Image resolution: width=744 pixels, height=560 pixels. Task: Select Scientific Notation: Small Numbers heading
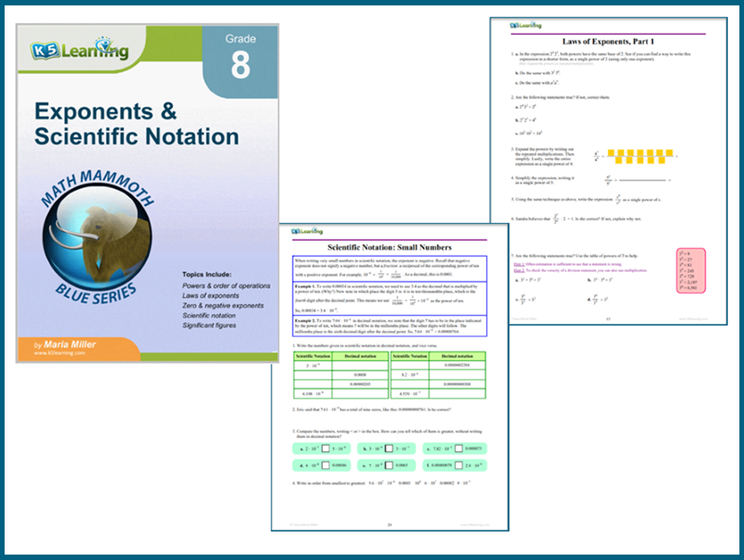(389, 248)
